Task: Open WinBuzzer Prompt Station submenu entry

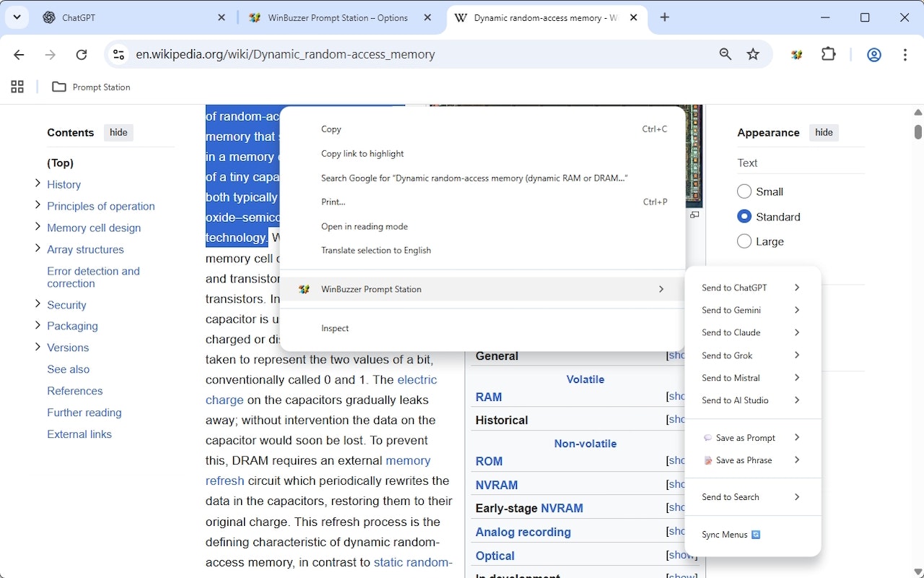Action: point(482,289)
